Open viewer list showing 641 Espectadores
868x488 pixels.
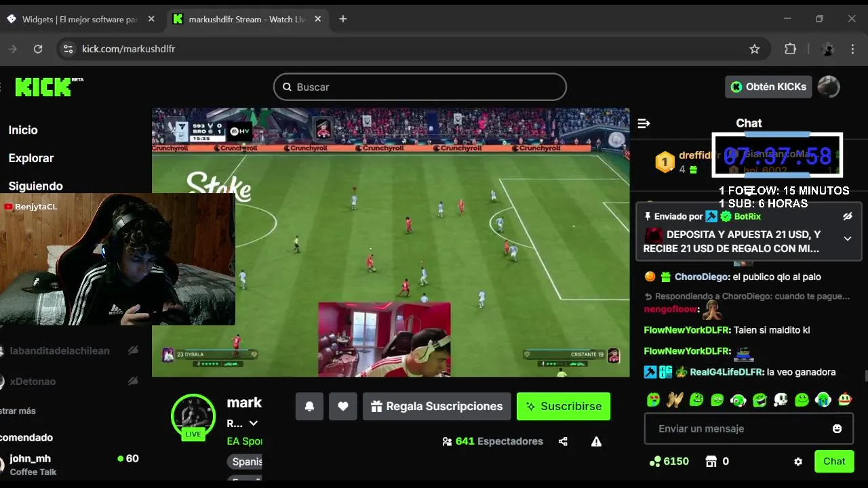(x=492, y=441)
